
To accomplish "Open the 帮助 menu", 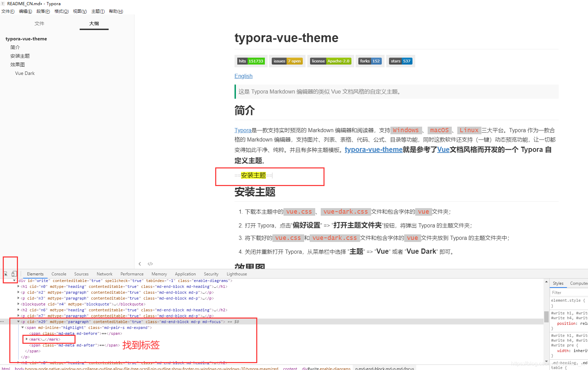I will pos(116,11).
